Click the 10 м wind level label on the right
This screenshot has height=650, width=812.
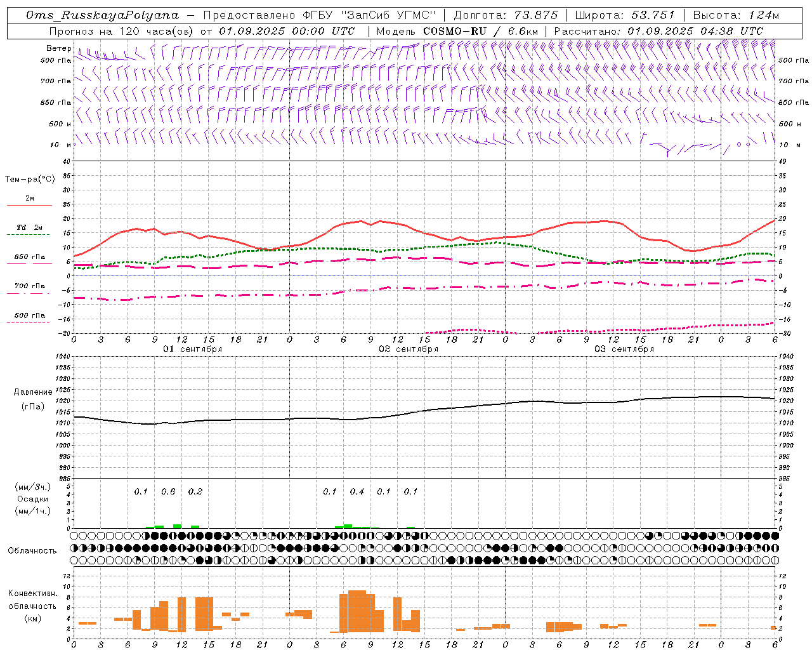pyautogui.click(x=789, y=145)
